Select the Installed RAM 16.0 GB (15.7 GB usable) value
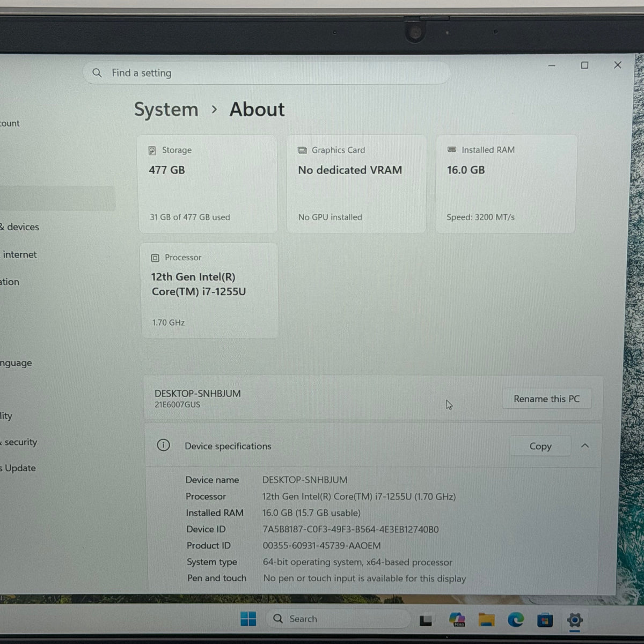Image resolution: width=644 pixels, height=644 pixels. (311, 513)
